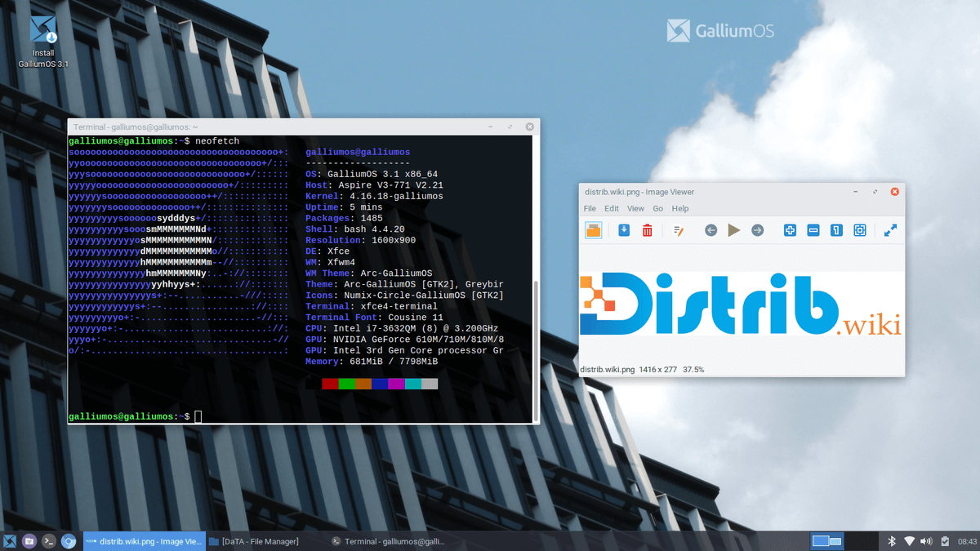Screen dimensions: 980x551
Task: Click the volume speaker tray icon
Action: (x=927, y=541)
